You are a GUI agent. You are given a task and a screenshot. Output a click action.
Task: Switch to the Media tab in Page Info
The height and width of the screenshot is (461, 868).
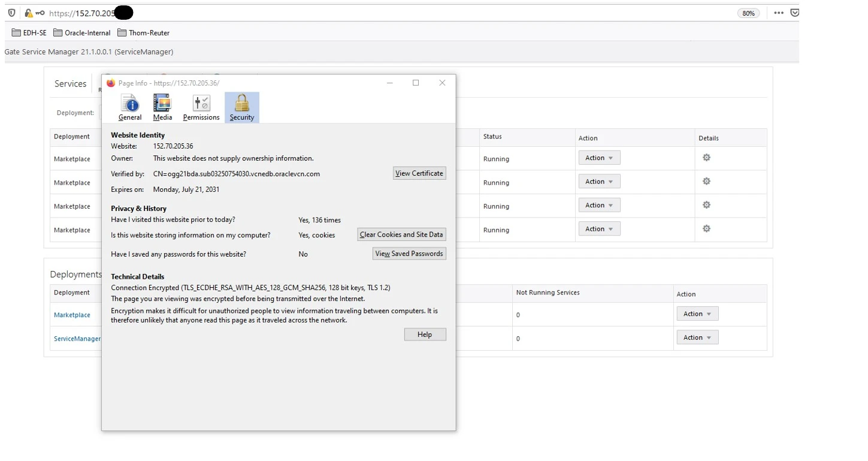tap(162, 108)
